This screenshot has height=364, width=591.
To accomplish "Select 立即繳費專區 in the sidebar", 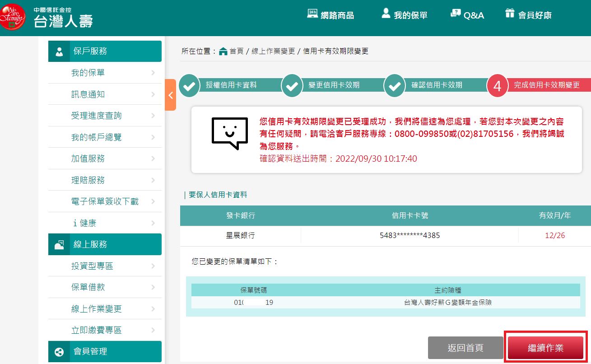I will pos(105,330).
